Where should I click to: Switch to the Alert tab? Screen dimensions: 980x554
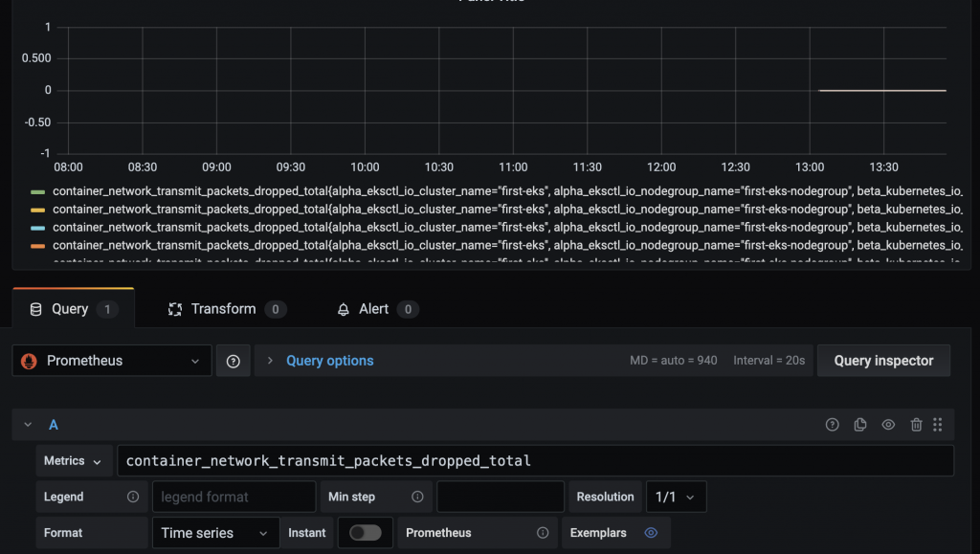[x=375, y=309]
